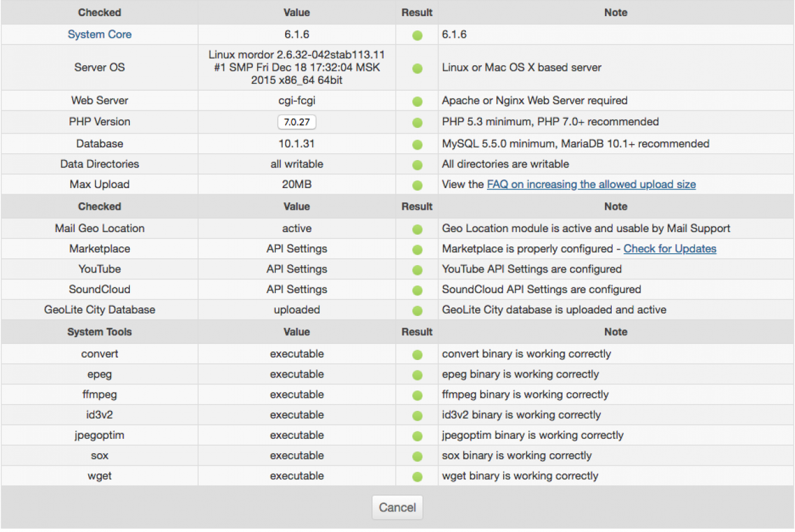Click green status dot for System Core

pyautogui.click(x=417, y=35)
